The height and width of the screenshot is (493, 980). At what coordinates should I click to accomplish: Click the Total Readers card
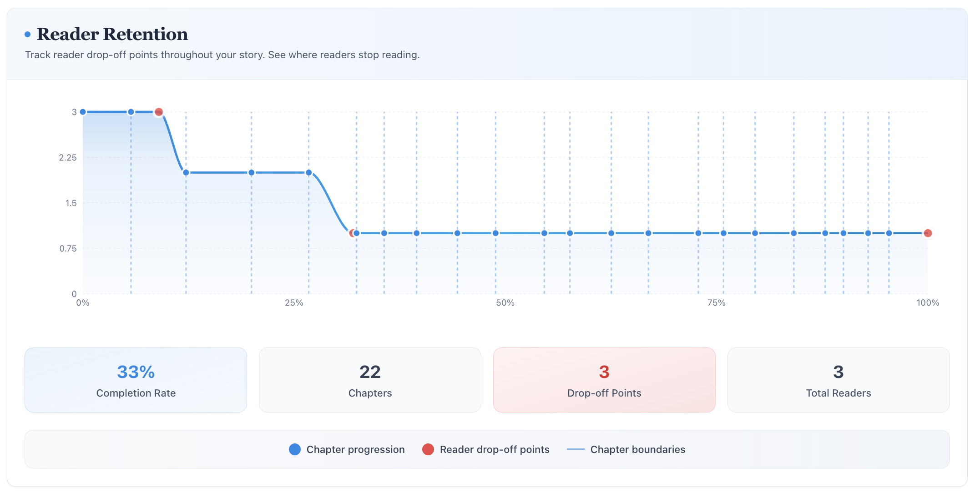tap(838, 380)
